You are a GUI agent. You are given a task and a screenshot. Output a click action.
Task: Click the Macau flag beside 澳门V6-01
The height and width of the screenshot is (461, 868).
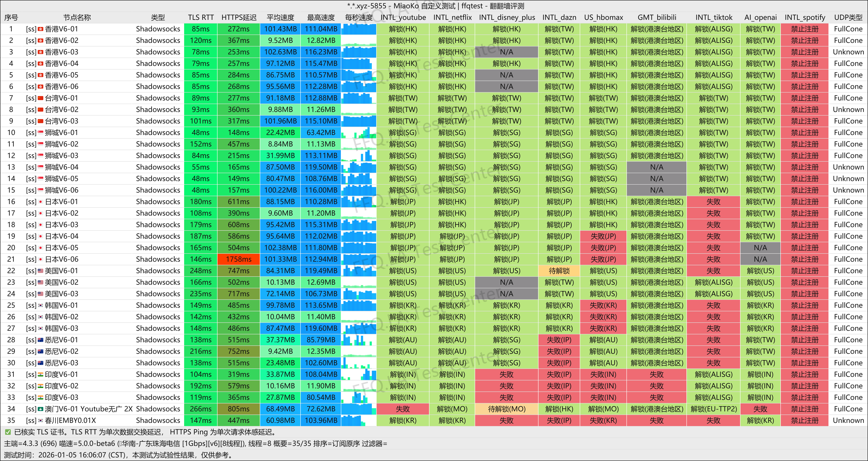point(41,409)
